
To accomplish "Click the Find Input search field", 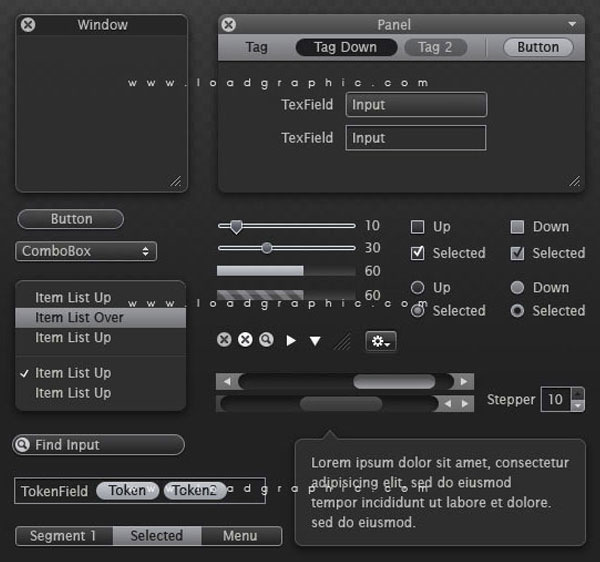I will click(x=98, y=445).
